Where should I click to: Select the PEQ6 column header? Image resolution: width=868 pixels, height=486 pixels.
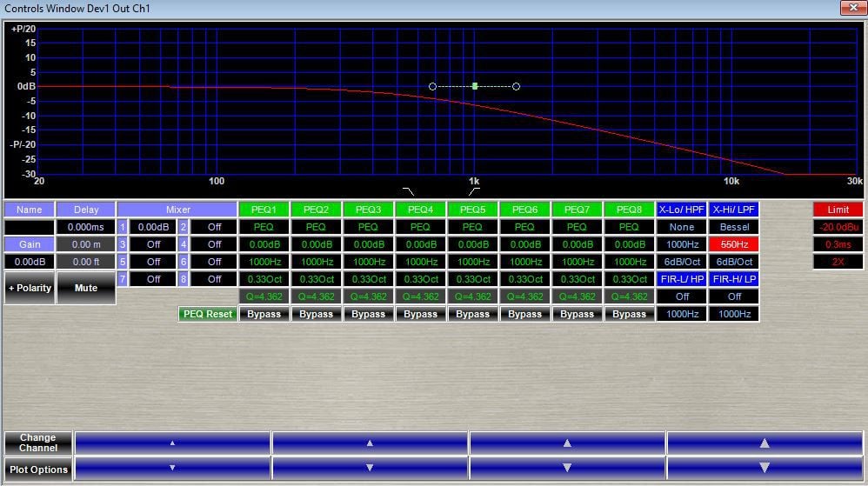coord(524,210)
